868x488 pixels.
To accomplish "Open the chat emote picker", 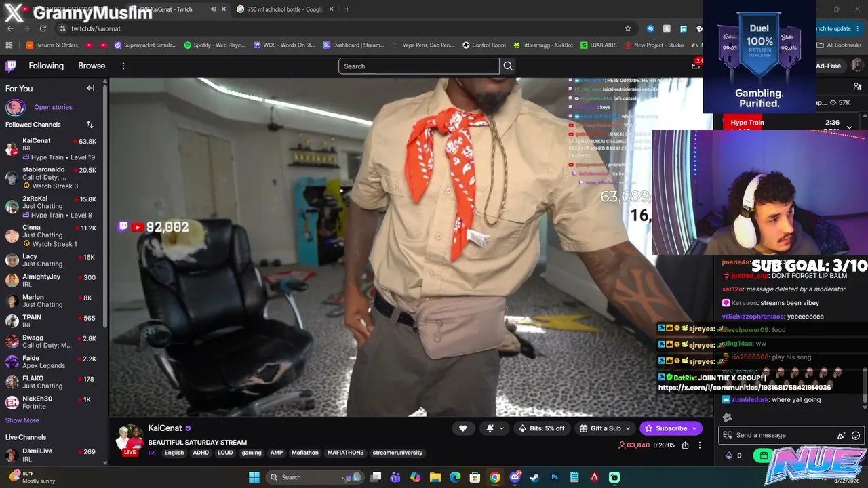I will (x=856, y=435).
